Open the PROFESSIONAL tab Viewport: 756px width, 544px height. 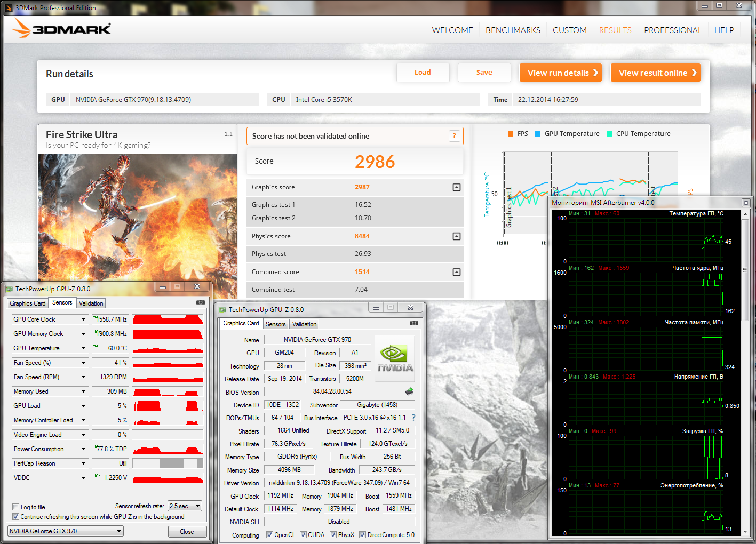pos(673,30)
